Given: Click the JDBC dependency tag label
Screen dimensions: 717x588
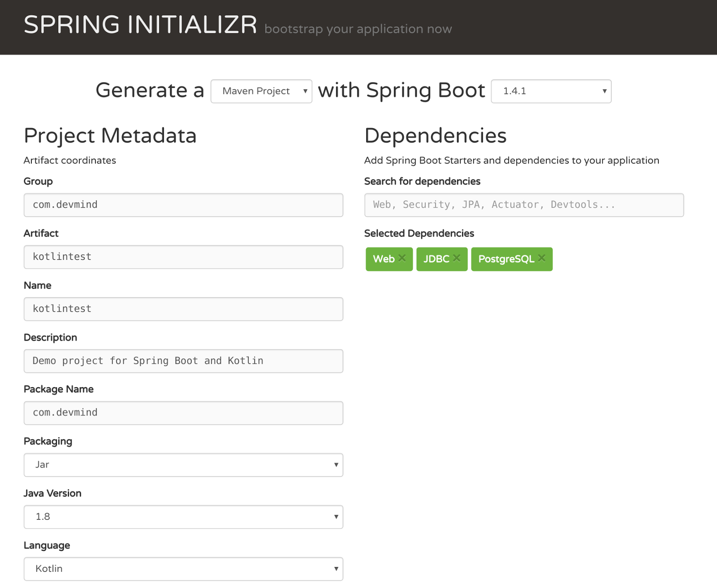Looking at the screenshot, I should coord(436,259).
